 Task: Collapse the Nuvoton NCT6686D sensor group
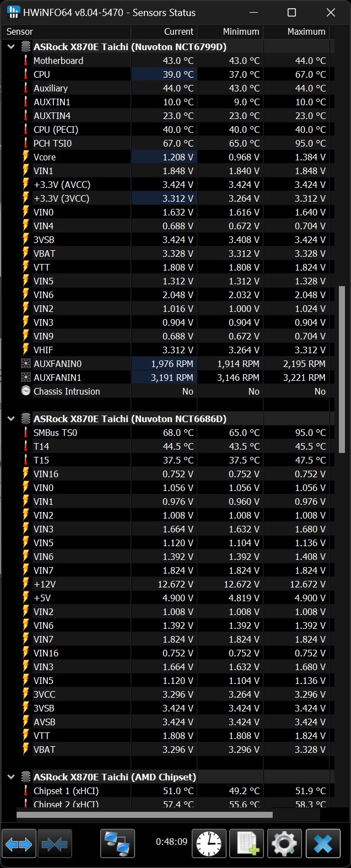10,419
